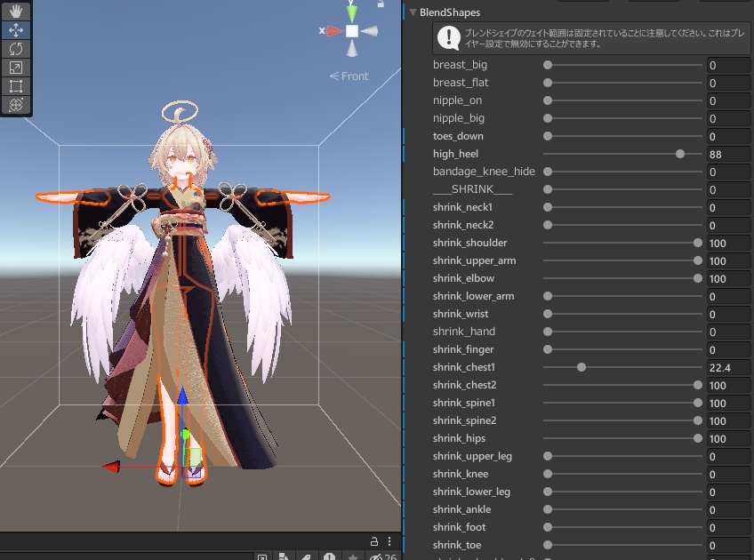Select the Move tool
754x560 pixels.
click(16, 30)
